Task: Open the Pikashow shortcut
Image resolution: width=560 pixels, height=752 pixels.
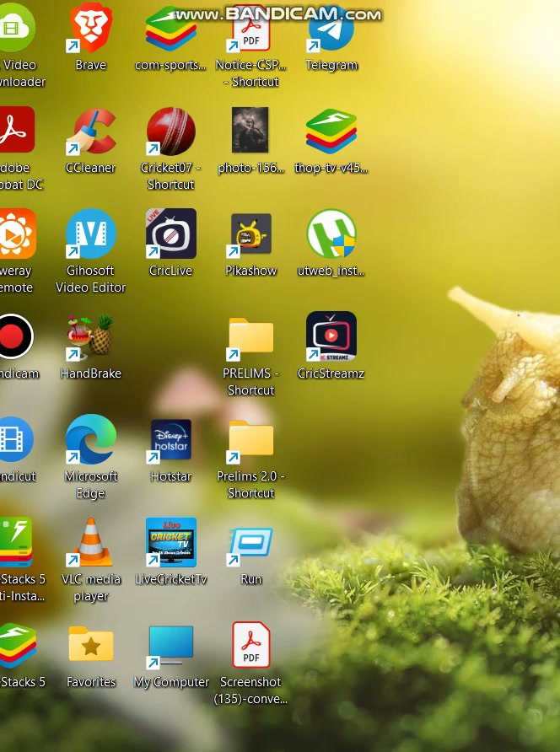Action: click(250, 234)
